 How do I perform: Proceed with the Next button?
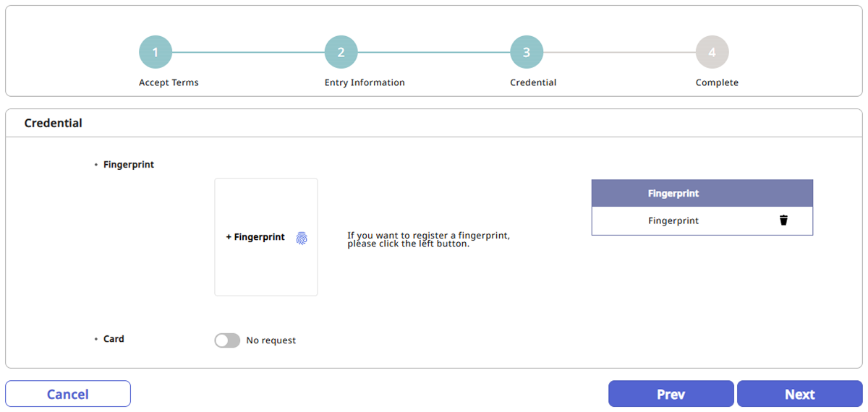[799, 394]
